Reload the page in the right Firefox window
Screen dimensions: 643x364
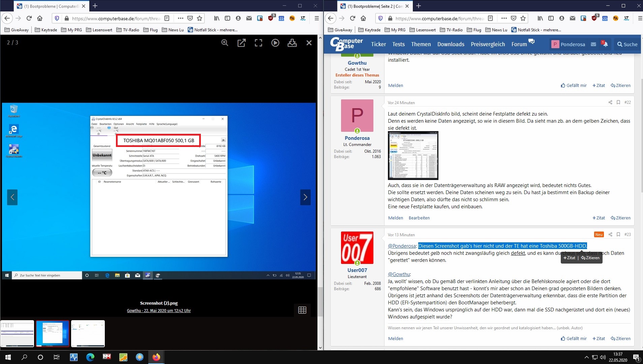(353, 18)
